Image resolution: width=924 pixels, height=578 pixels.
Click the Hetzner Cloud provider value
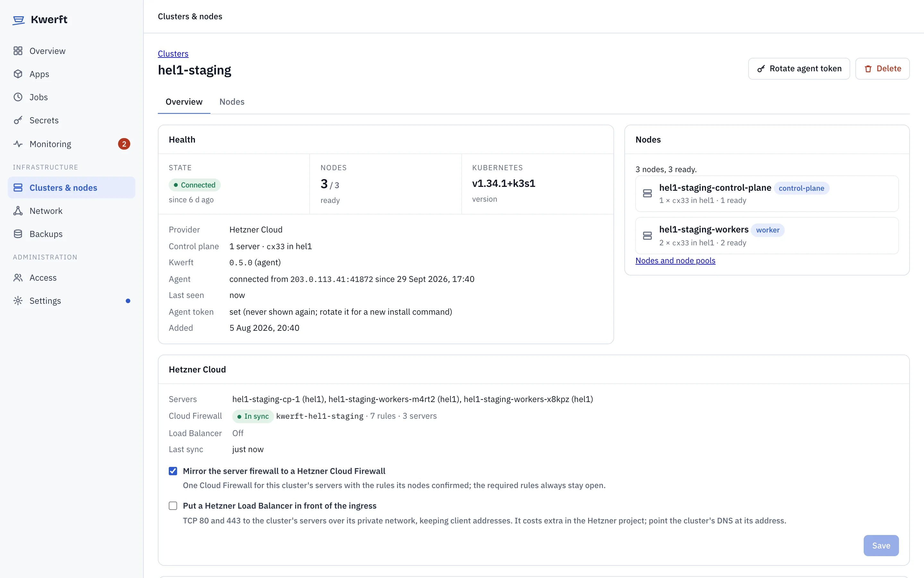pos(256,230)
